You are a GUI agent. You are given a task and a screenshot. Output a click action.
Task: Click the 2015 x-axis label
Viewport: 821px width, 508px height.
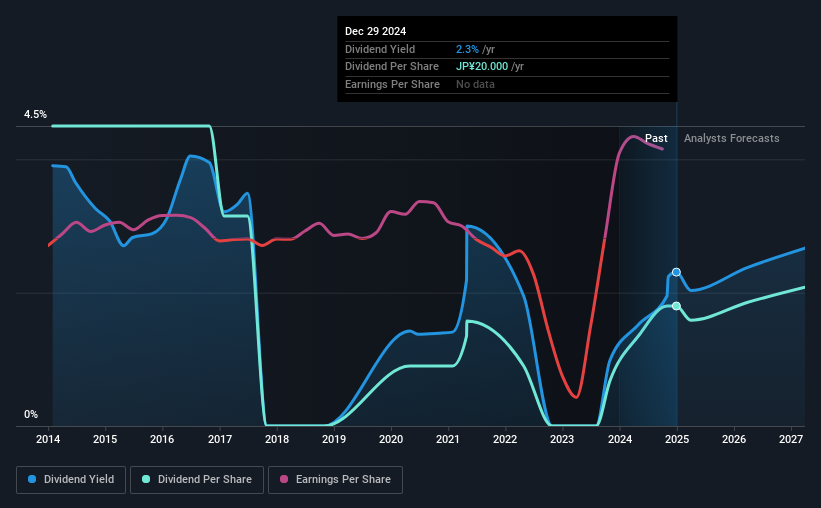(105, 439)
